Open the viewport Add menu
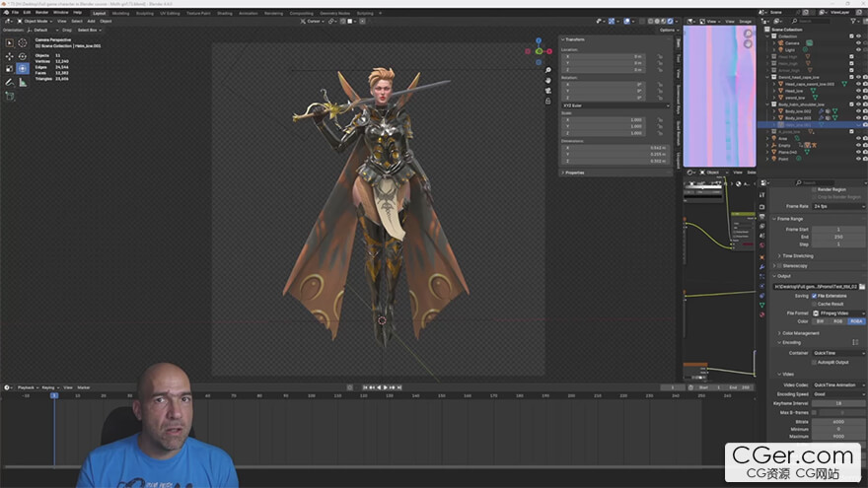This screenshot has width=868, height=488. (91, 21)
